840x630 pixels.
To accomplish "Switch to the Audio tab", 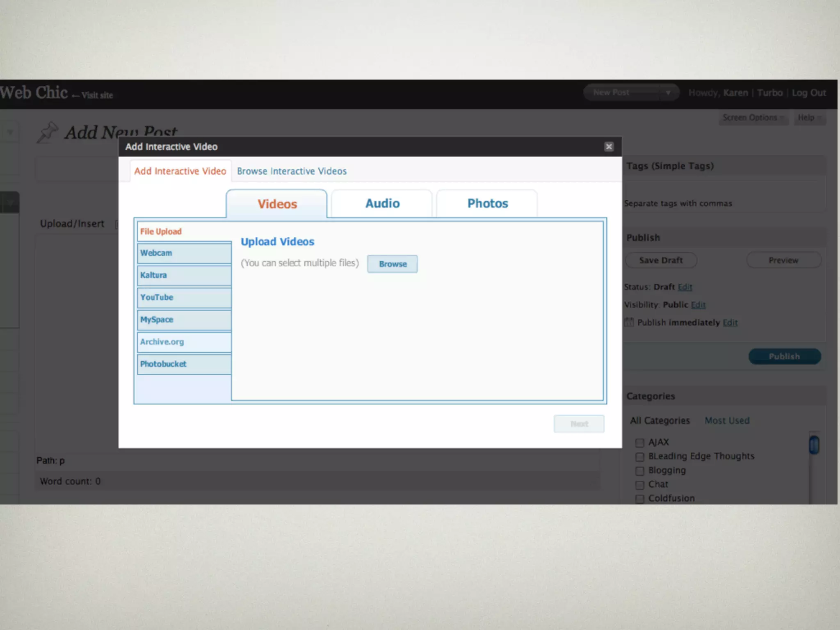I will (x=382, y=203).
